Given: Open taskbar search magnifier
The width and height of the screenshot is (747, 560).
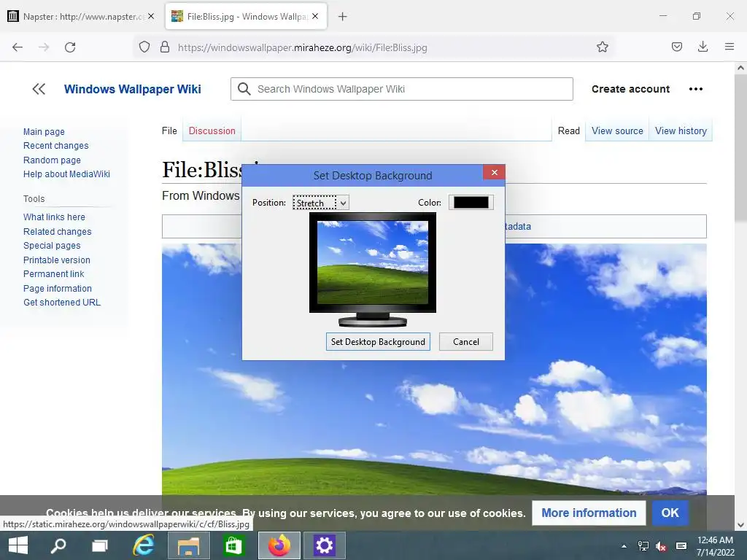Looking at the screenshot, I should pos(58,545).
